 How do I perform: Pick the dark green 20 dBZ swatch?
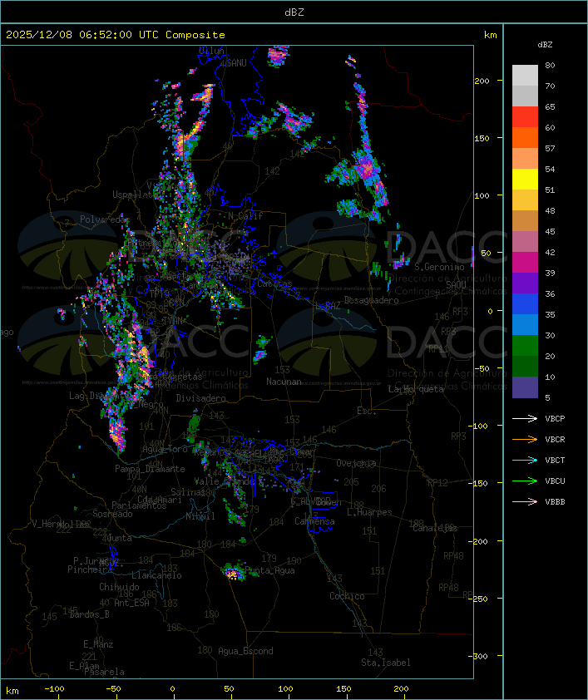[525, 366]
